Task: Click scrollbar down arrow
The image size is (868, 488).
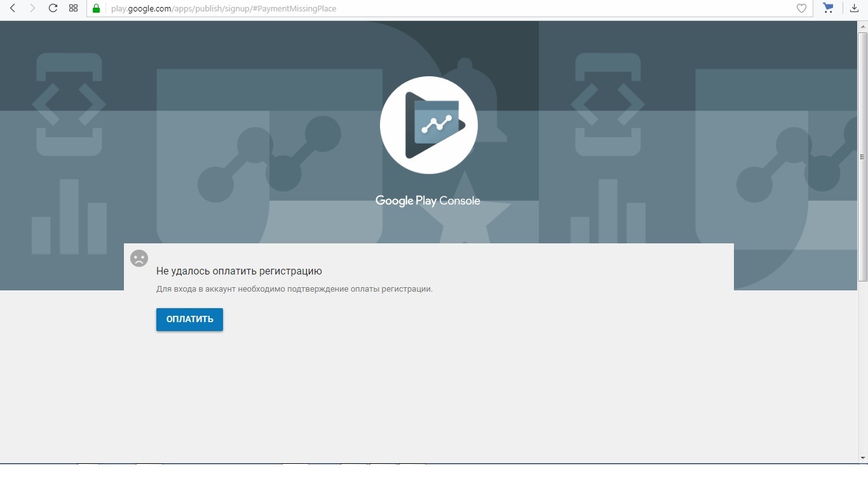Action: click(x=862, y=457)
